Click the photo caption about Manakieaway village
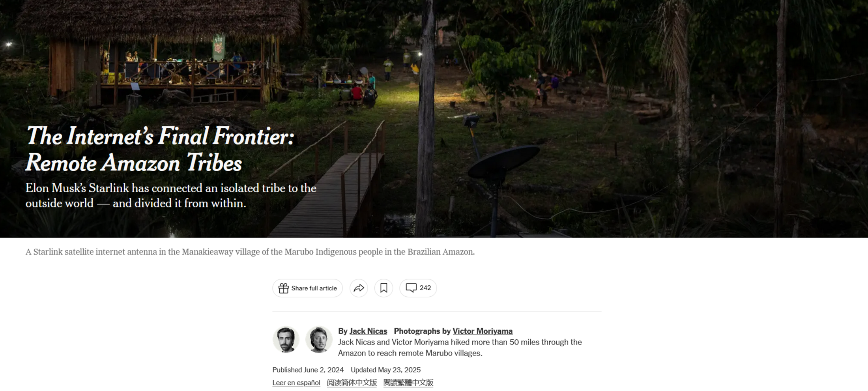 (x=250, y=252)
